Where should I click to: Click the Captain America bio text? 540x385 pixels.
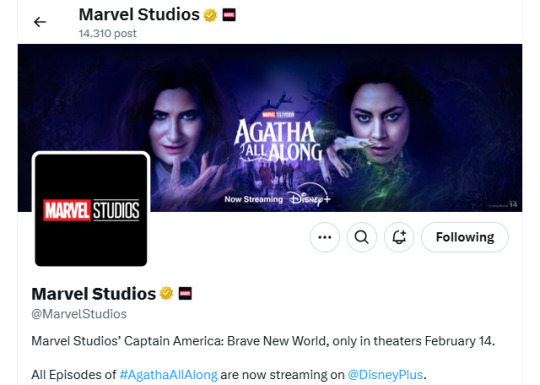pos(263,341)
